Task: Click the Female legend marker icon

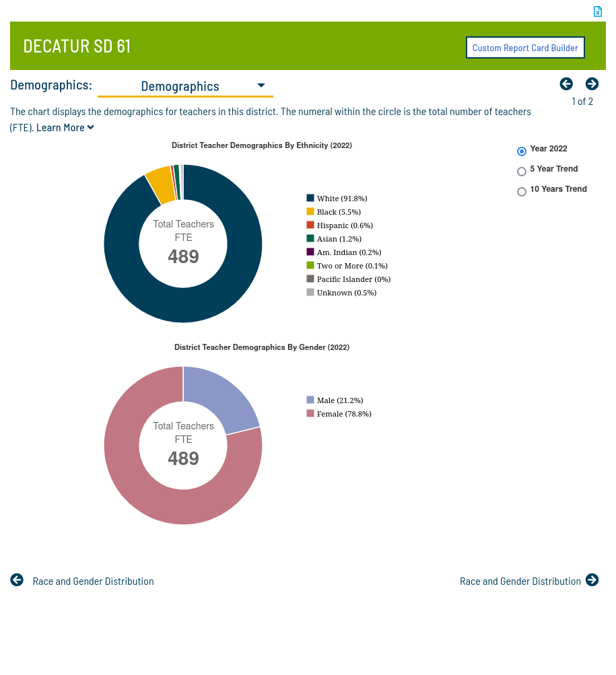Action: 310,413
